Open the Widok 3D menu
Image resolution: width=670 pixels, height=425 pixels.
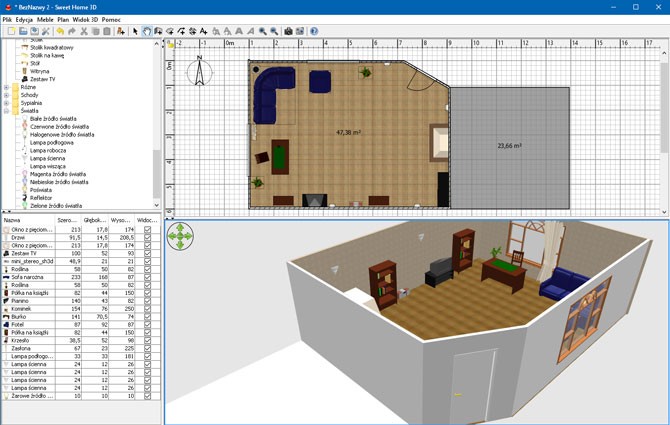coord(85,19)
